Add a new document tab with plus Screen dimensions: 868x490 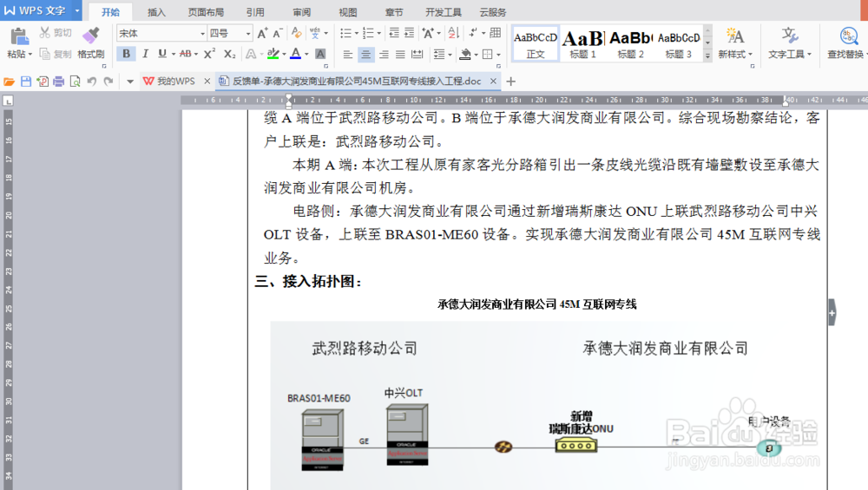click(x=511, y=82)
